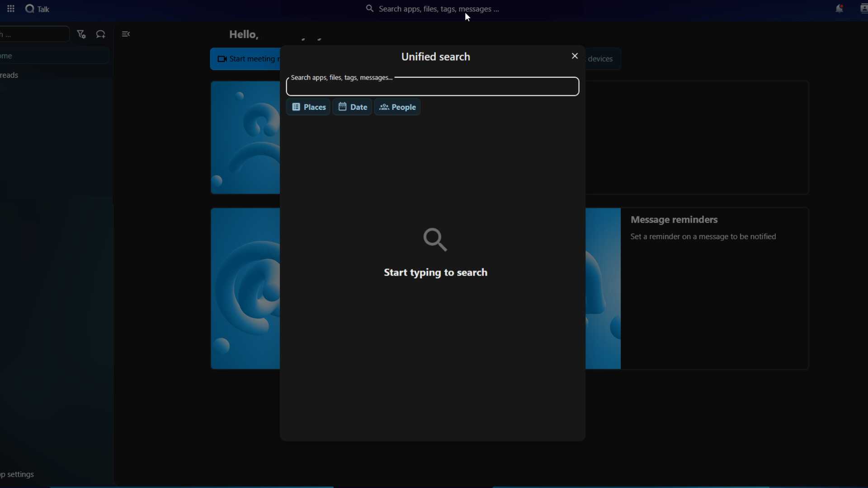Viewport: 868px width, 488px height.
Task: Click the magnifier icon in dialog
Action: coord(435,240)
